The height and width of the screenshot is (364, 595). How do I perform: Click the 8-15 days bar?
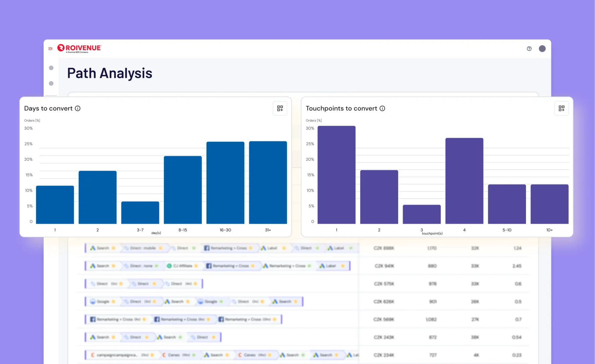183,190
